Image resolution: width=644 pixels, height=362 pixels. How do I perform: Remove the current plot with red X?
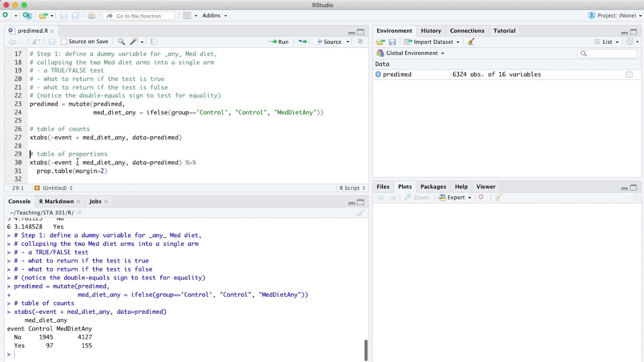481,197
